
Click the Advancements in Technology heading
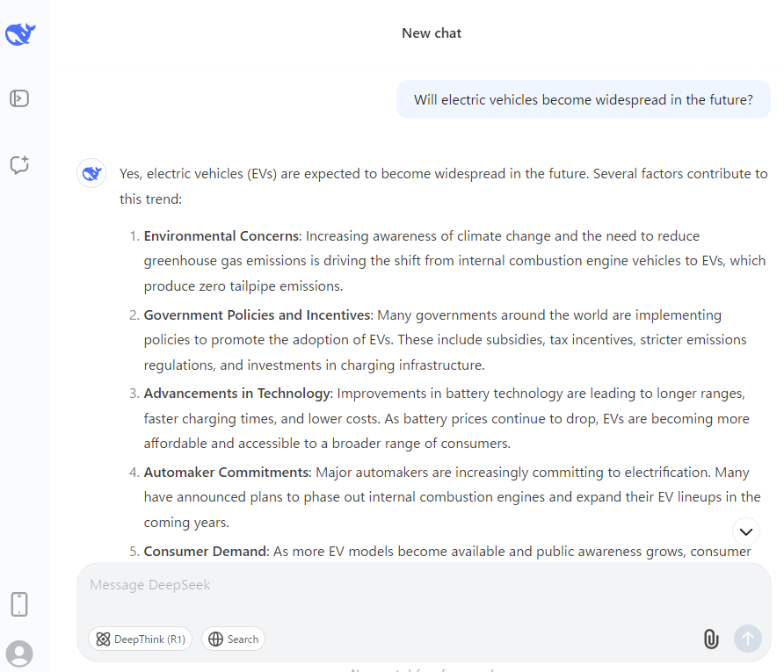tap(237, 394)
